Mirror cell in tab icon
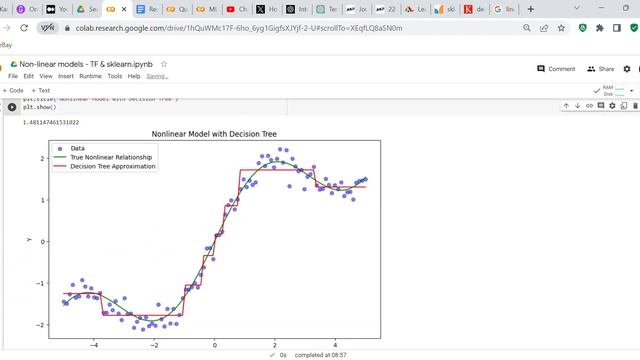The width and height of the screenshot is (640, 360). click(624, 106)
